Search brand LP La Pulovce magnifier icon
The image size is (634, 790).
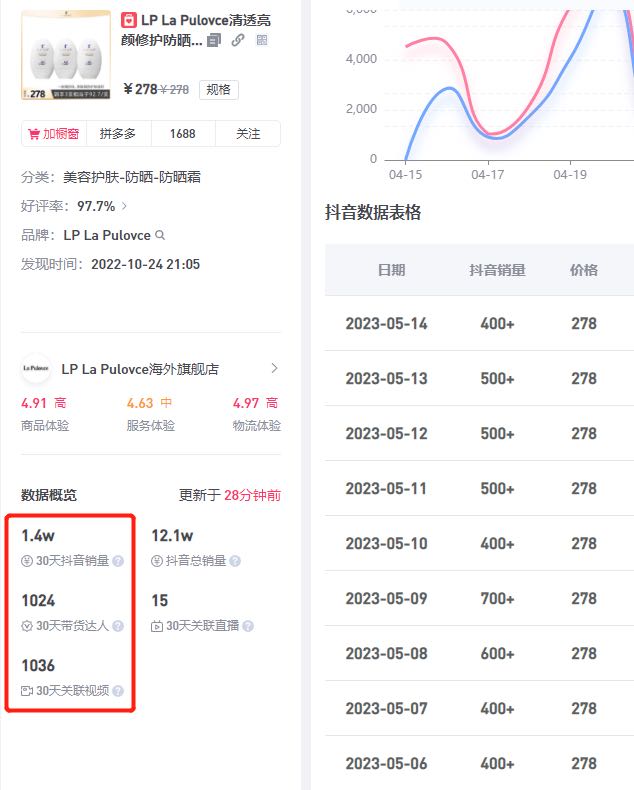(160, 235)
